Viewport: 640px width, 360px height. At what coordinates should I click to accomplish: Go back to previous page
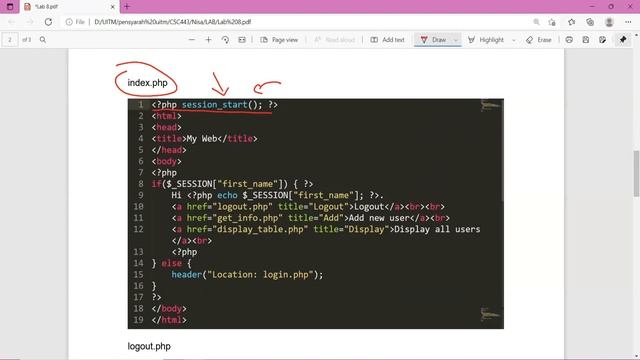click(x=11, y=22)
